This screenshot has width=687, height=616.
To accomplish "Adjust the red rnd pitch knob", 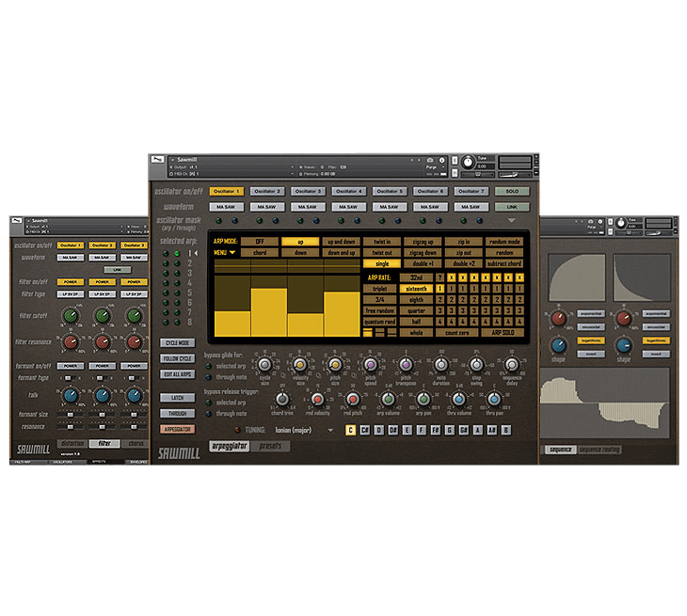I will (x=353, y=399).
